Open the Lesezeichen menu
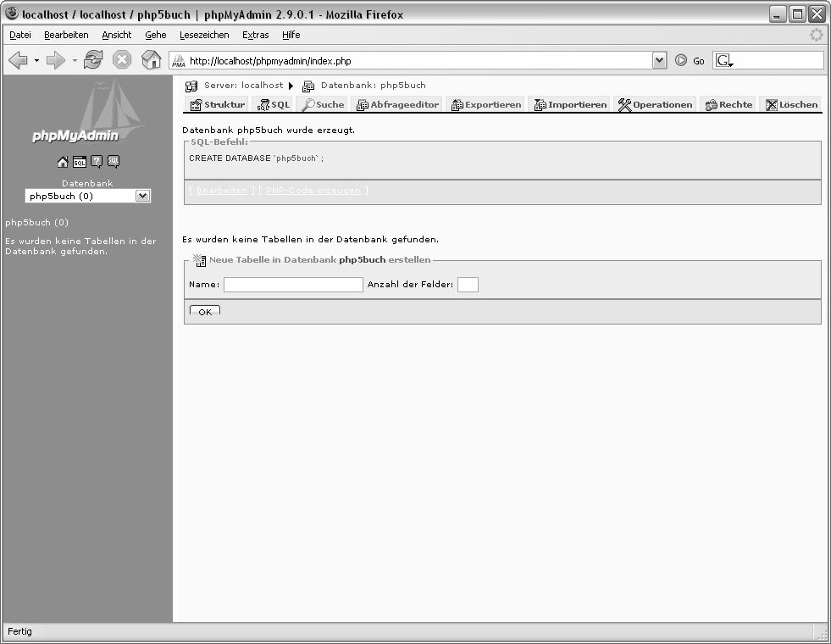Screen dimensions: 831x644 204,35
